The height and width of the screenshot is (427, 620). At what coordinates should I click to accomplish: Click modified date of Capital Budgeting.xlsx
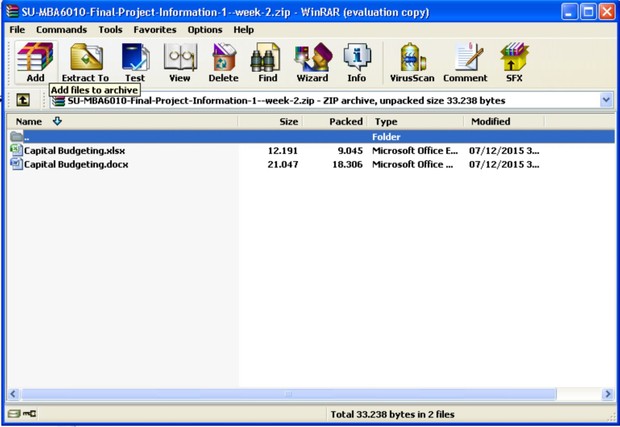pos(504,151)
